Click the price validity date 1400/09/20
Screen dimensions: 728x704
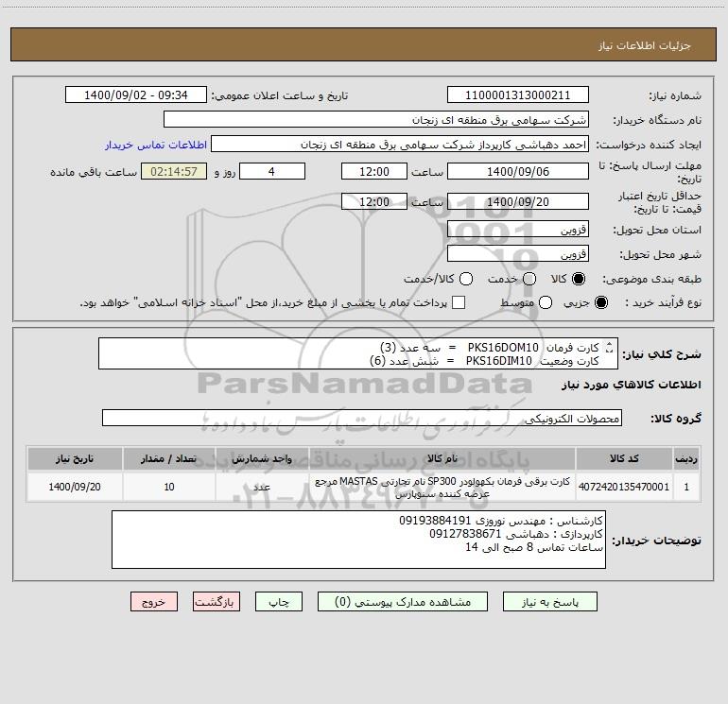(518, 201)
